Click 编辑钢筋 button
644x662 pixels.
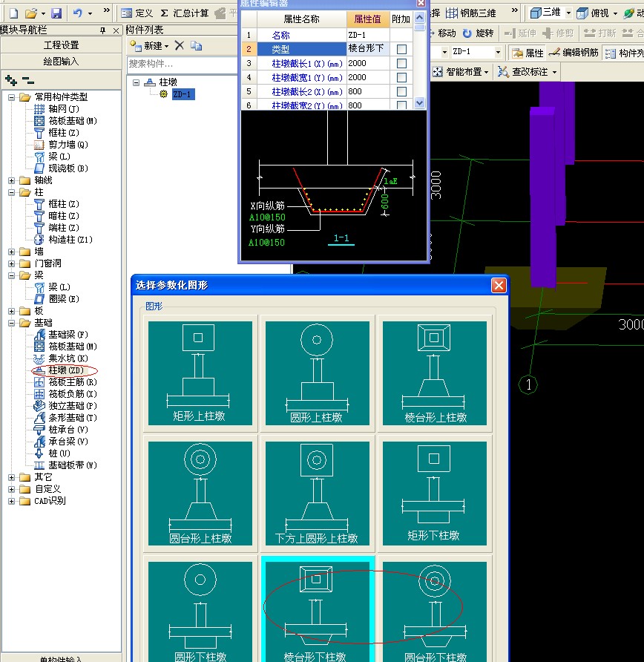pos(574,53)
